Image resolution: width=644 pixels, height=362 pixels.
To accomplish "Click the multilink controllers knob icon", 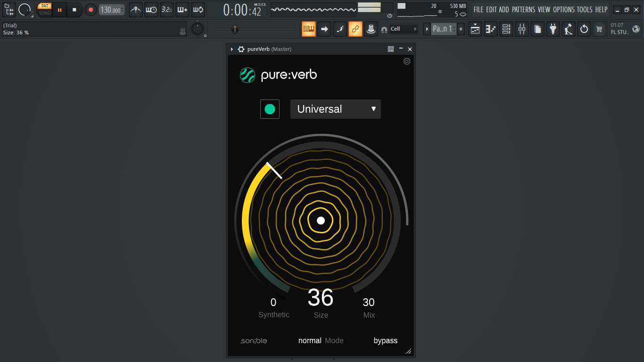I will click(371, 29).
